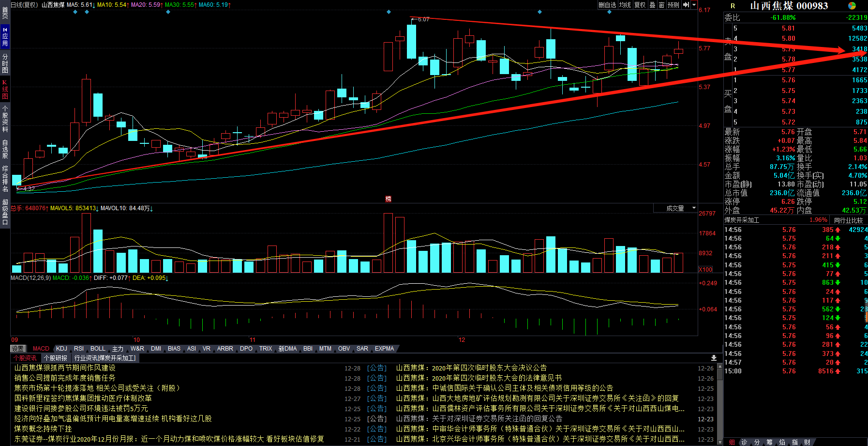Switch to the 个股研报 research tab
The width and height of the screenshot is (868, 446).
coord(56,358)
